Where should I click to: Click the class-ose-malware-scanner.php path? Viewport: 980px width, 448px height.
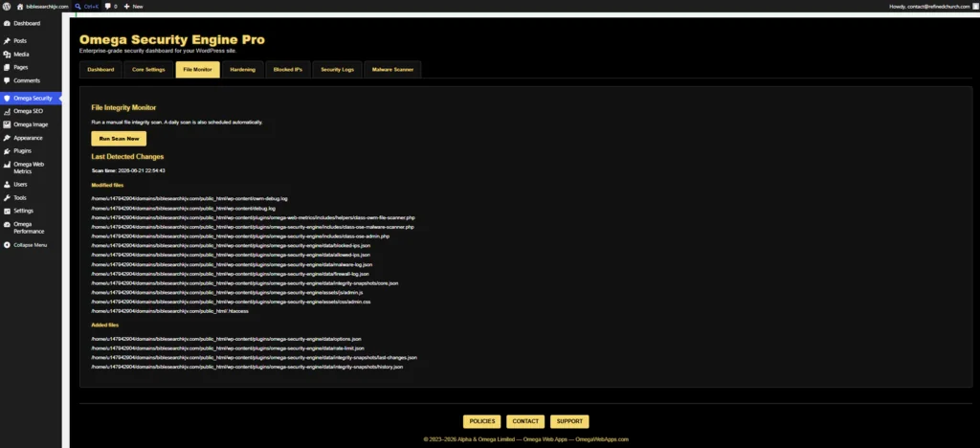(253, 227)
